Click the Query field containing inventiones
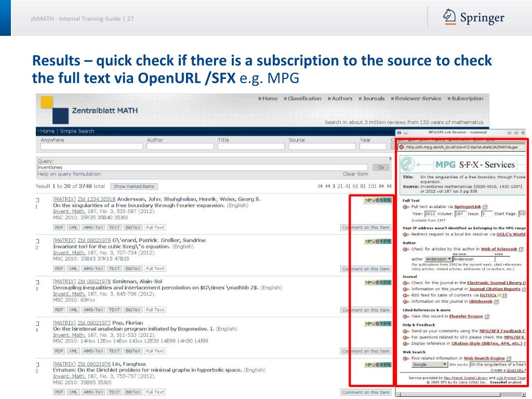Screen dimensions: 532x399 click(x=202, y=168)
